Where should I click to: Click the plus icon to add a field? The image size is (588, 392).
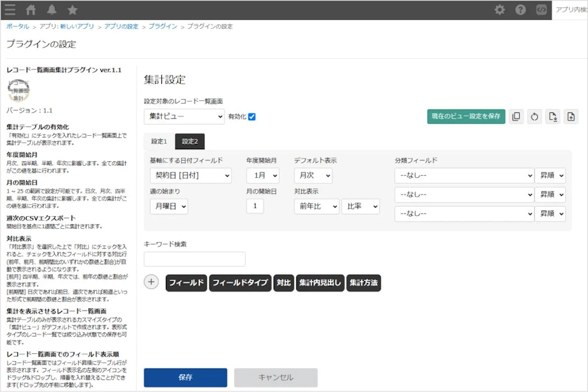tap(151, 282)
